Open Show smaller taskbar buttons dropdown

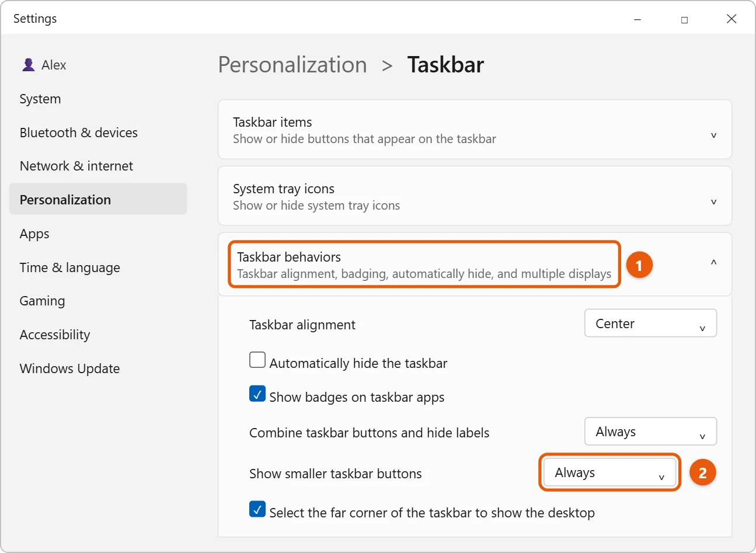[x=609, y=472]
